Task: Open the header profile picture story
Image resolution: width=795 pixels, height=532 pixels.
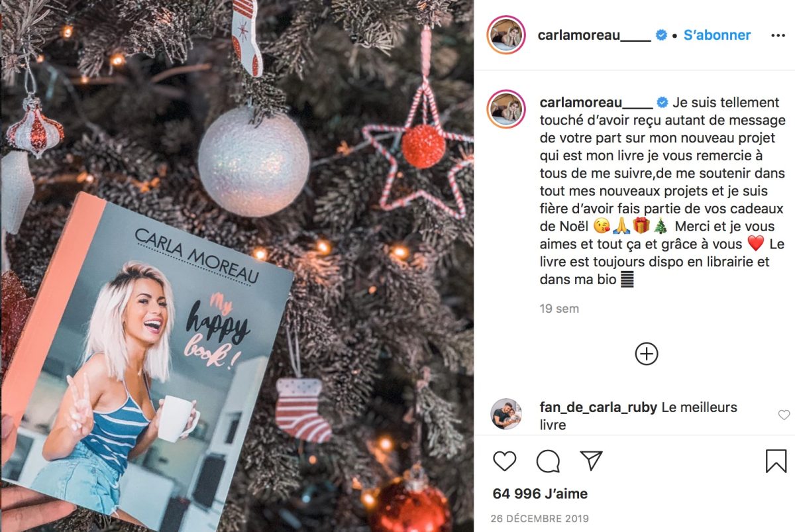Action: pos(506,35)
